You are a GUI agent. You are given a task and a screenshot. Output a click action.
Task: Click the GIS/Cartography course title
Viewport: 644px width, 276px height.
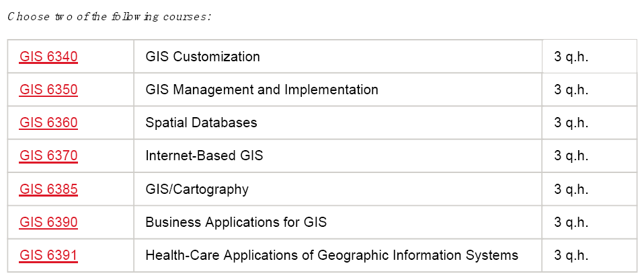pyautogui.click(x=197, y=189)
